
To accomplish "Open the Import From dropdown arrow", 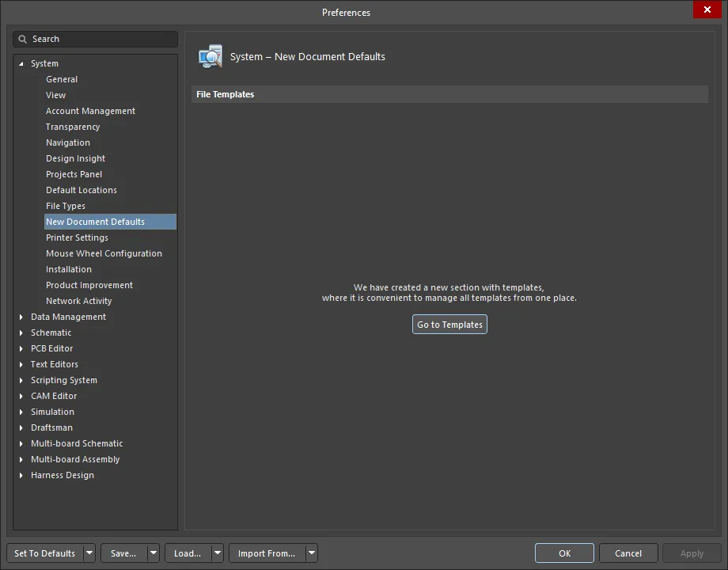I will tap(312, 553).
